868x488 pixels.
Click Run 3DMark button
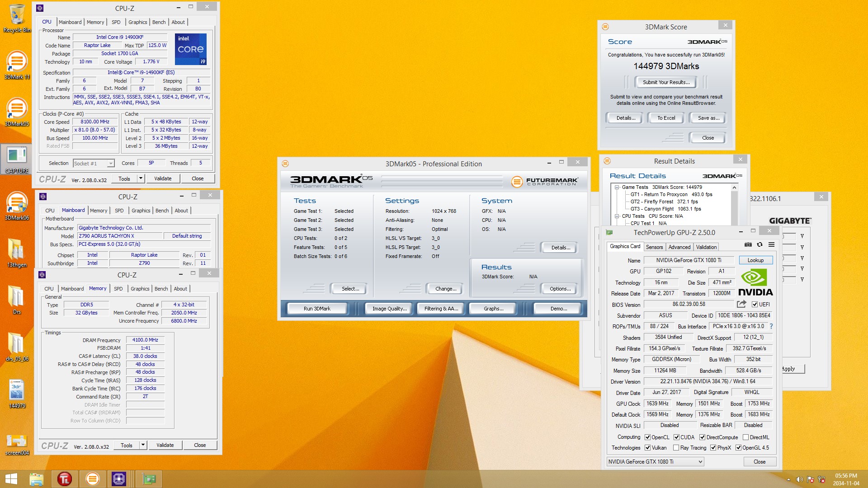point(317,309)
